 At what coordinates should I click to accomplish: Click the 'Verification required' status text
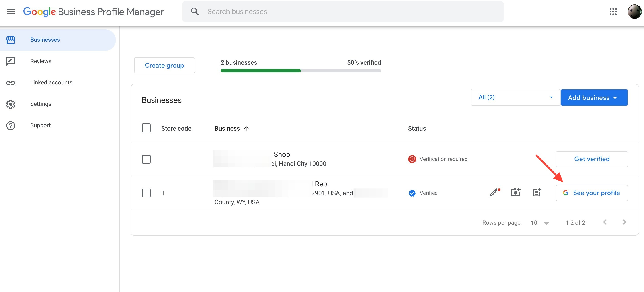443,159
